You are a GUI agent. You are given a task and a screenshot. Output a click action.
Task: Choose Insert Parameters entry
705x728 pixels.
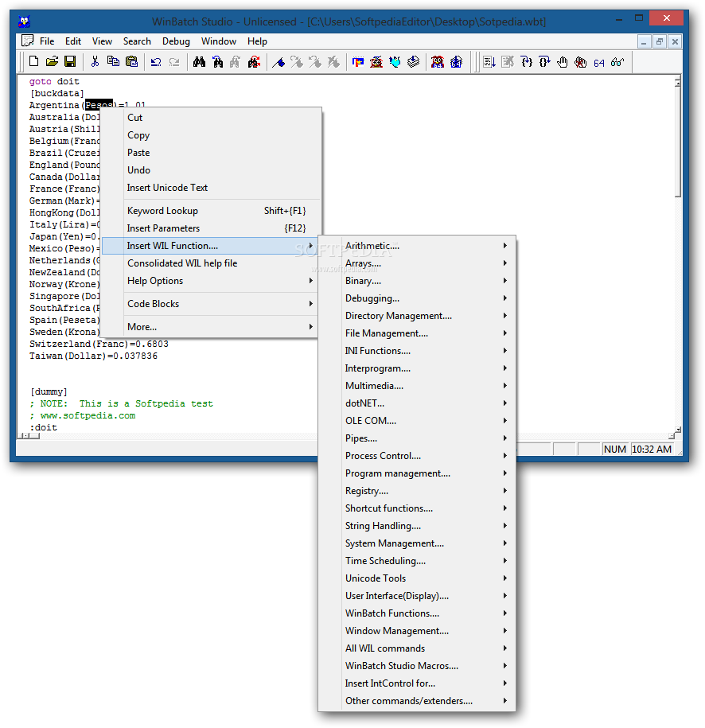click(x=212, y=228)
